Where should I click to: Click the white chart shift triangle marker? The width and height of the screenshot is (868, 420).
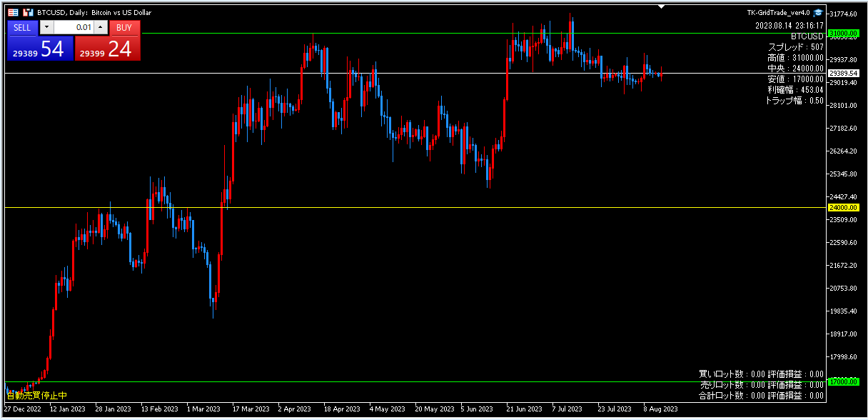tap(662, 6)
